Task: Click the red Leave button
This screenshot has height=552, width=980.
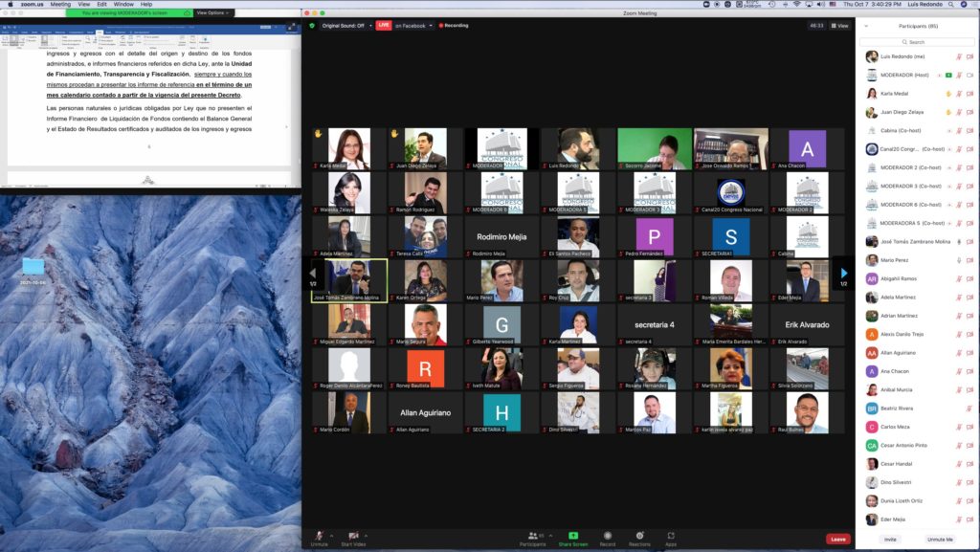Action: click(838, 539)
